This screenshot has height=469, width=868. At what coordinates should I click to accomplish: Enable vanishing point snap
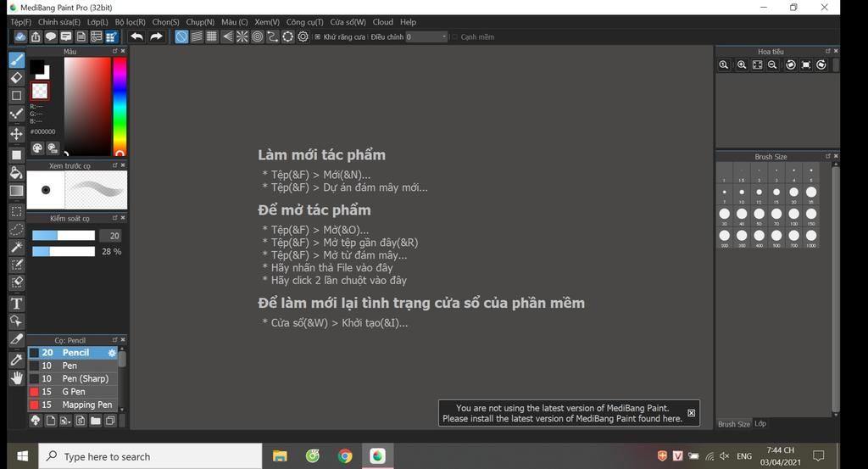pos(227,36)
